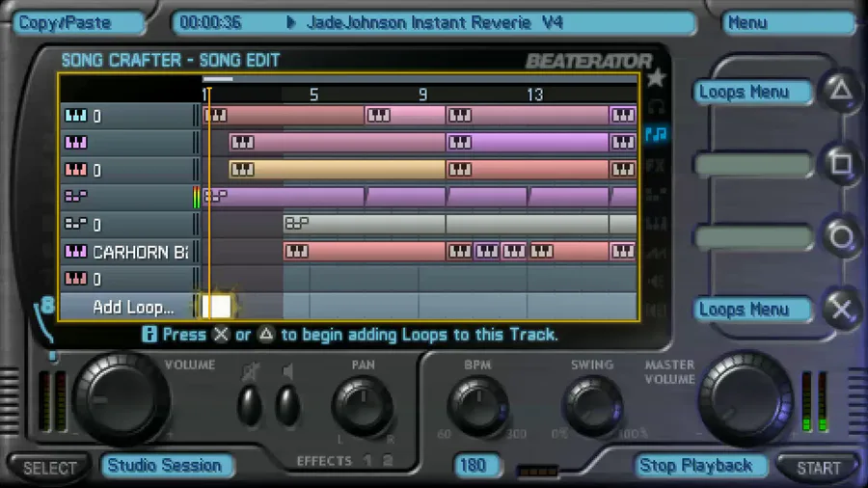Jump to bar 9 on the timeline ruler
The height and width of the screenshot is (488, 868).
[x=423, y=95]
